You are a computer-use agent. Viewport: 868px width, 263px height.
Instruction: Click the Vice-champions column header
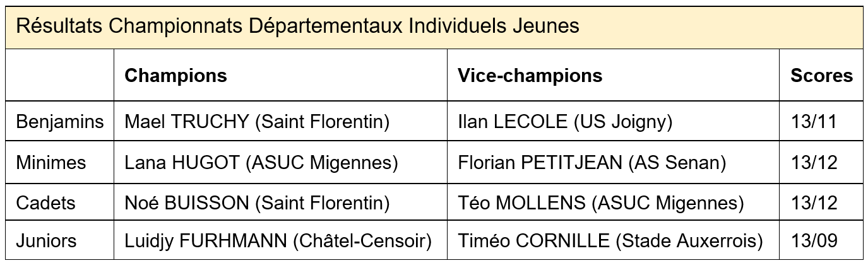tap(530, 76)
